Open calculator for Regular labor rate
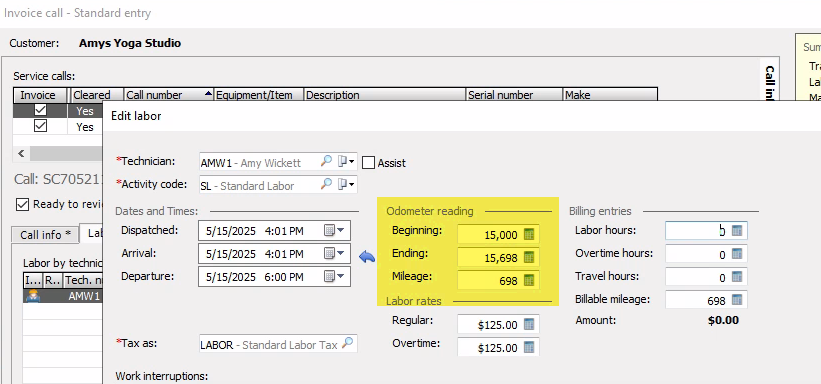Image resolution: width=821 pixels, height=384 pixels. point(529,324)
